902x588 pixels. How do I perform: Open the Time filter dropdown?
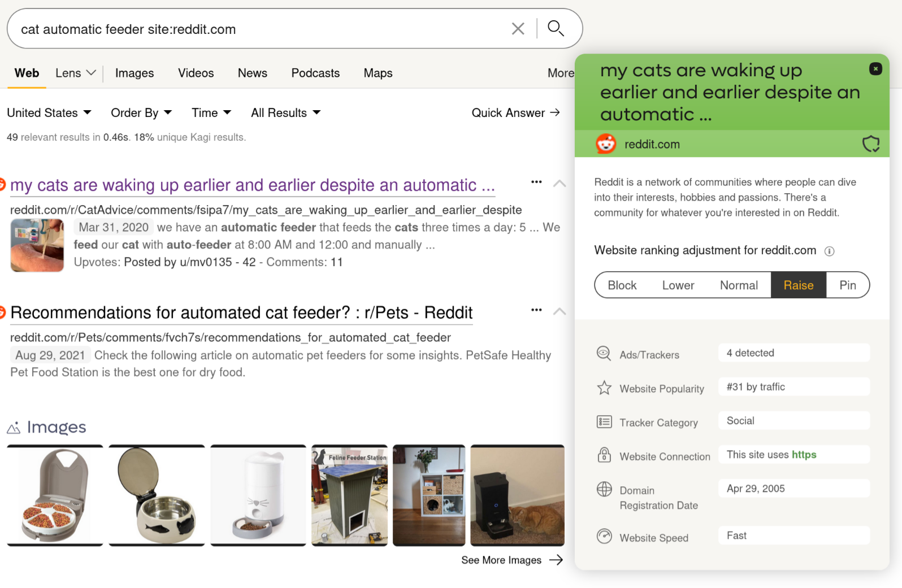pos(211,113)
